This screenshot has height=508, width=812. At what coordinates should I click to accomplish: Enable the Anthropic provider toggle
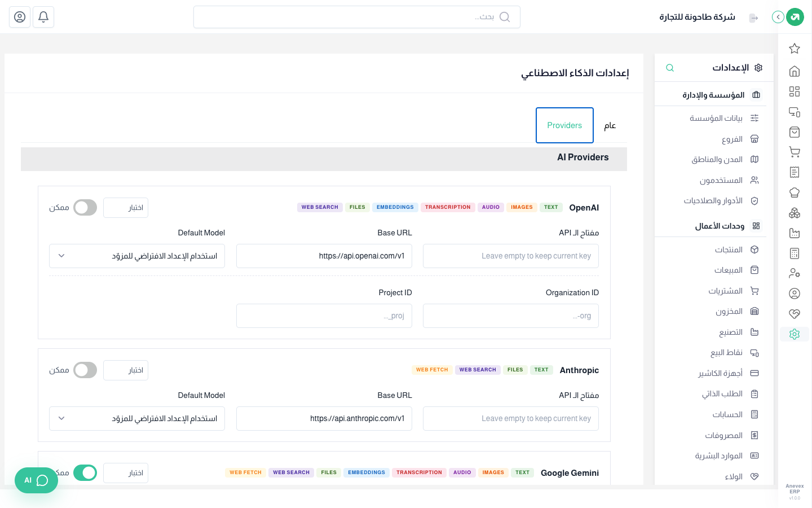pyautogui.click(x=85, y=370)
